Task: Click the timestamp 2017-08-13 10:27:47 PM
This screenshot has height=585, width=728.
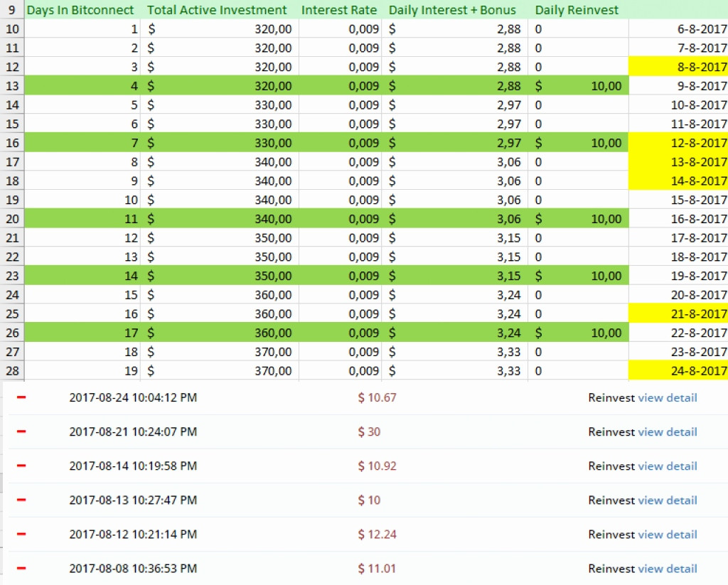Action: (133, 500)
